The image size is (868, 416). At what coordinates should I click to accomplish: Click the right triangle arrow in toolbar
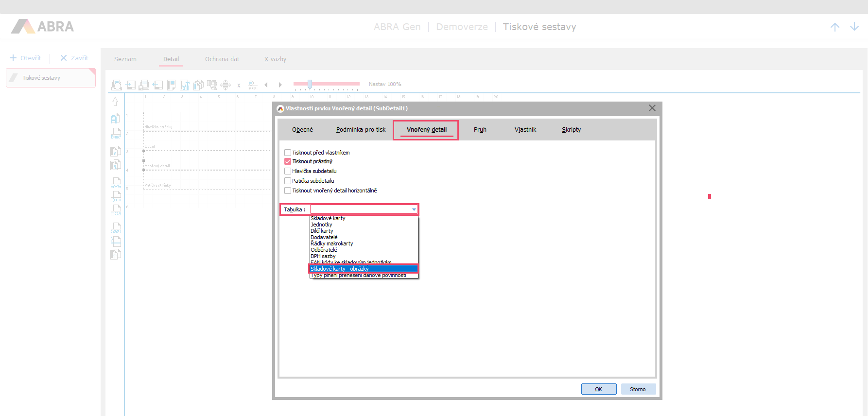click(280, 85)
